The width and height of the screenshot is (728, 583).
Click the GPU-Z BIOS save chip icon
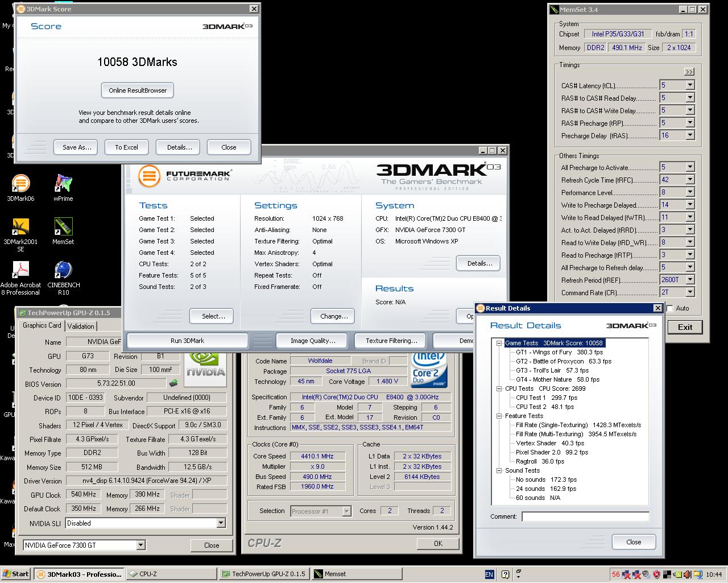173,383
